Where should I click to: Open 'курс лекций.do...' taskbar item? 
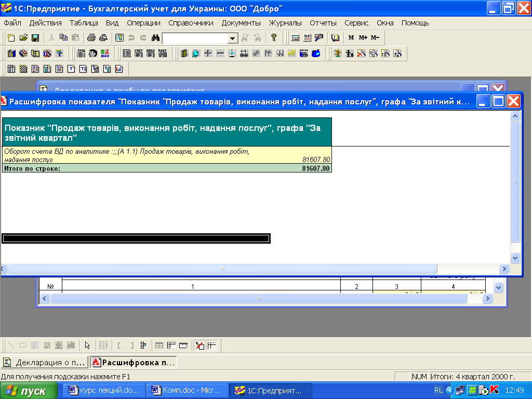pos(103,391)
